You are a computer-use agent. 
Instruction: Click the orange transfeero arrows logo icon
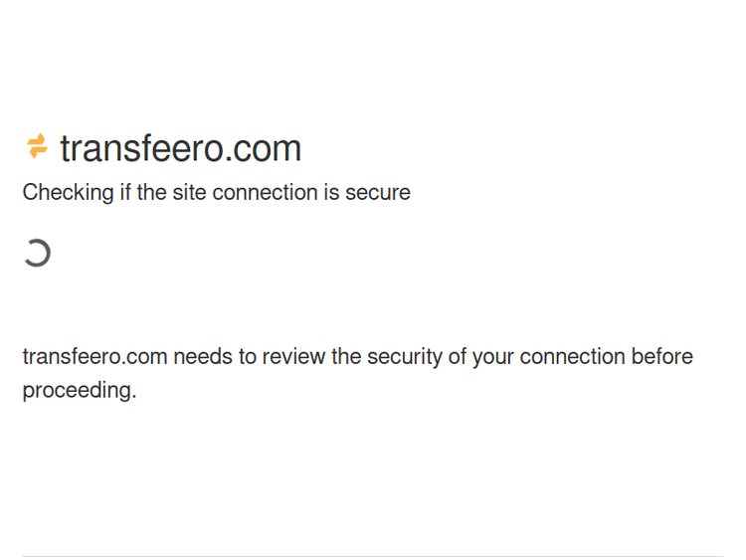pos(37,147)
